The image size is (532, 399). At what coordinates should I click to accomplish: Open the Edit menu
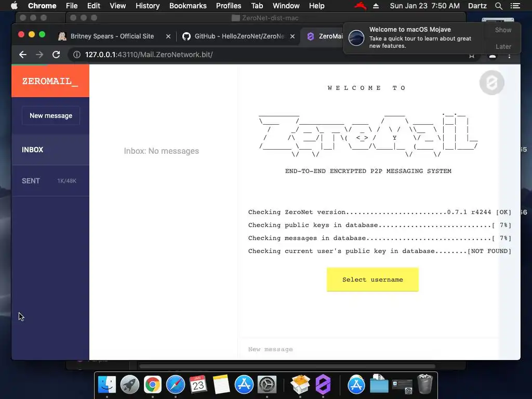coord(94,6)
